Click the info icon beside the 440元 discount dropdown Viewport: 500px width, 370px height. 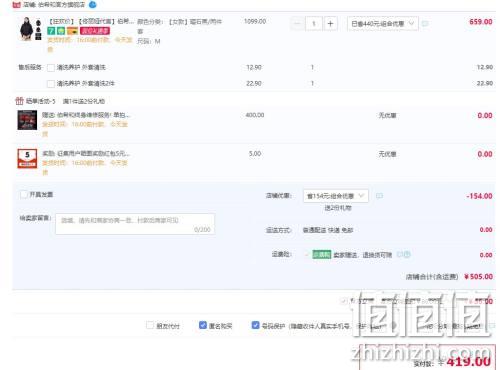[x=425, y=24]
